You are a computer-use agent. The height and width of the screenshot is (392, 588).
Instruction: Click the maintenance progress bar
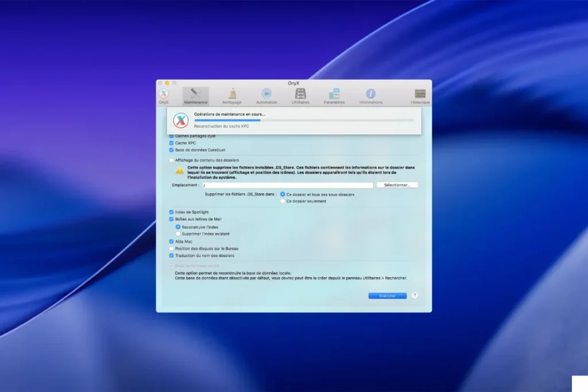point(304,121)
